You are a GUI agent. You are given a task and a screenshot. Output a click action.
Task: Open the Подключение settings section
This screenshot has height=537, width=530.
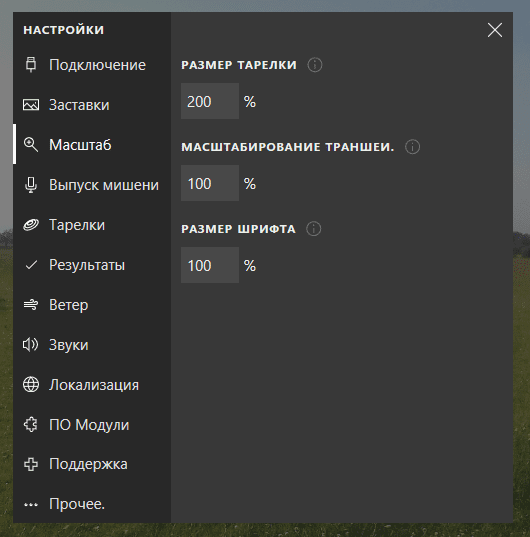[x=92, y=65]
